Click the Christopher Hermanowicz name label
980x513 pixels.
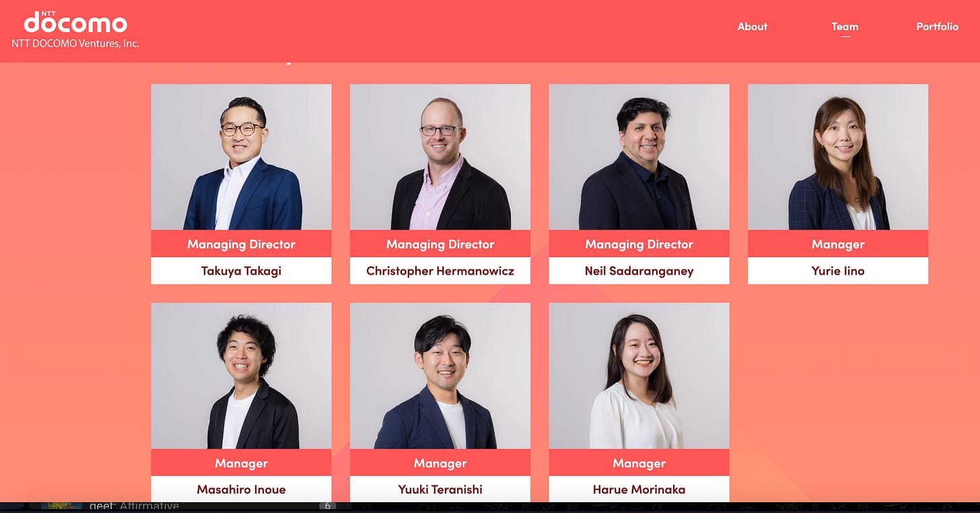[x=440, y=271]
